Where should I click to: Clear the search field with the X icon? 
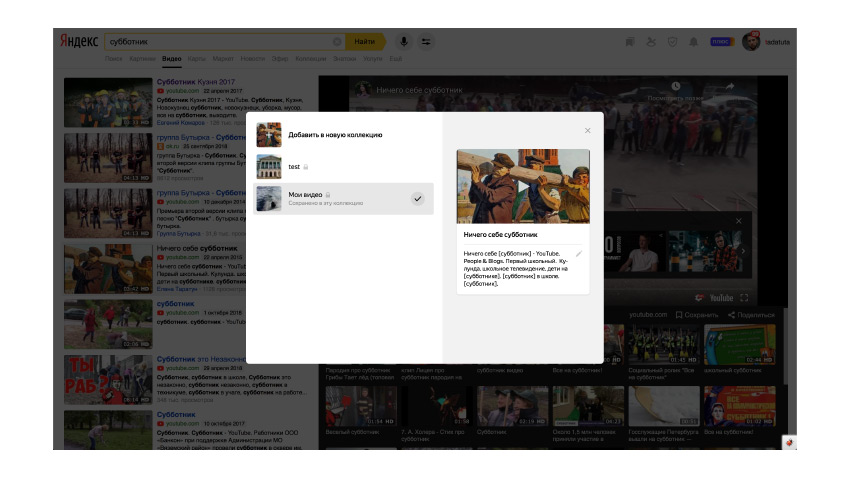coord(337,42)
